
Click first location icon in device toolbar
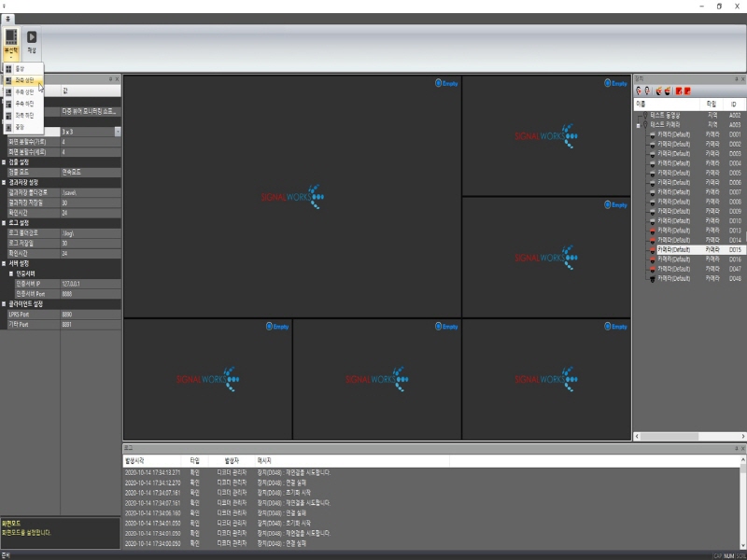pos(639,91)
